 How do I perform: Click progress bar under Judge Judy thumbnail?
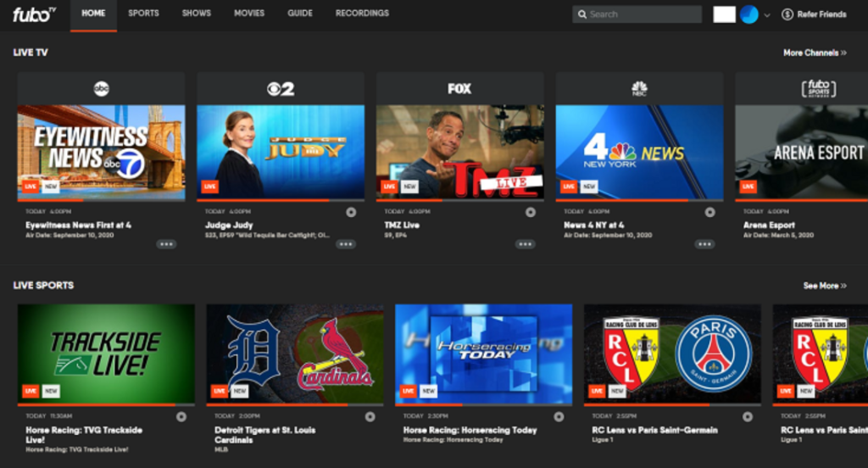(x=281, y=200)
